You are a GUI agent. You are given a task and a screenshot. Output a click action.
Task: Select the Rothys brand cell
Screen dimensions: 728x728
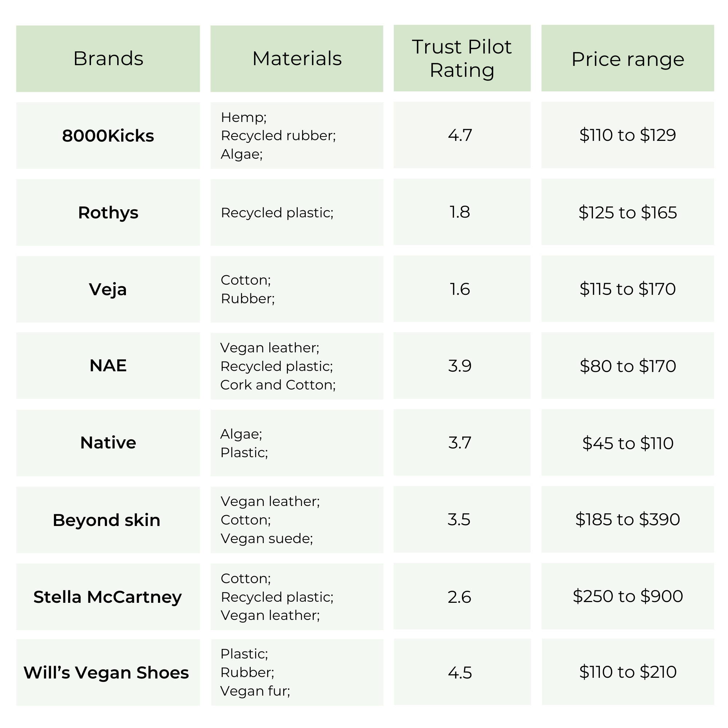108,213
